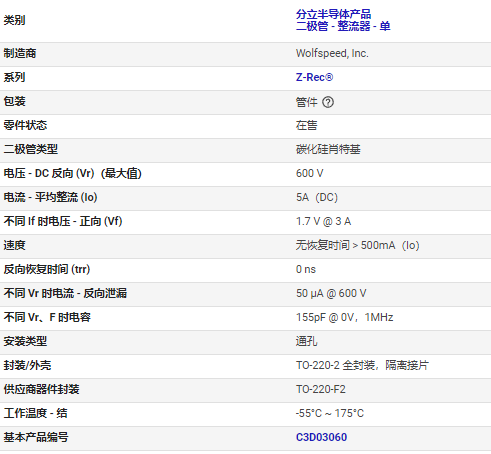The width and height of the screenshot is (491, 454).
Task: Open the 分立半导体产品 category link
Action: [x=333, y=14]
